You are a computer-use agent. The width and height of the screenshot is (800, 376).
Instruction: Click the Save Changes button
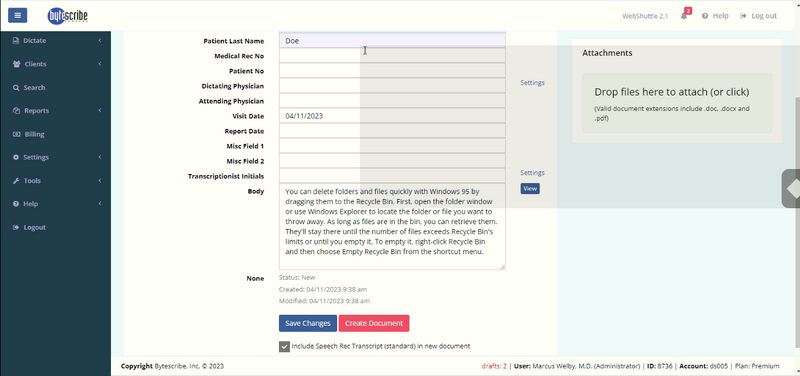tap(308, 323)
